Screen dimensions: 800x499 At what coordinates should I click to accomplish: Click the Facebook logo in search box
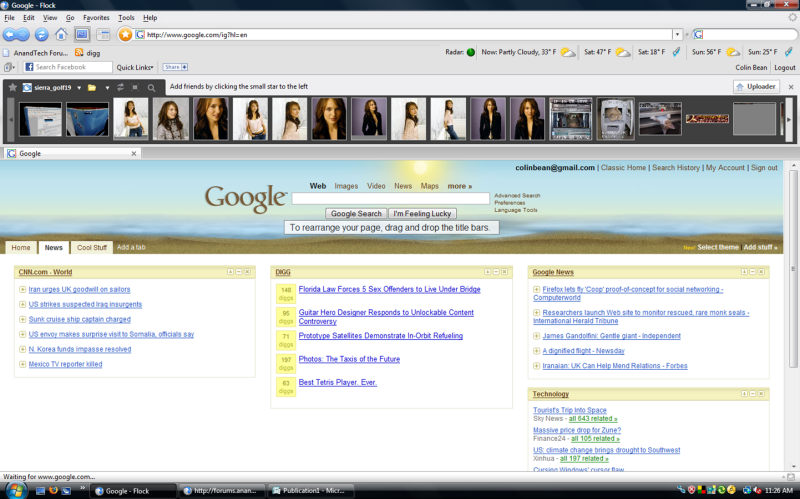pyautogui.click(x=30, y=67)
